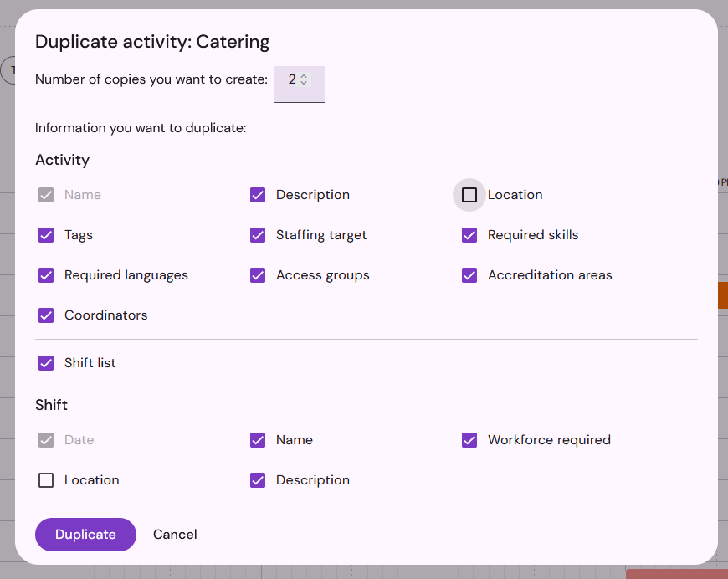
Task: Uncheck Required skills
Action: [469, 235]
